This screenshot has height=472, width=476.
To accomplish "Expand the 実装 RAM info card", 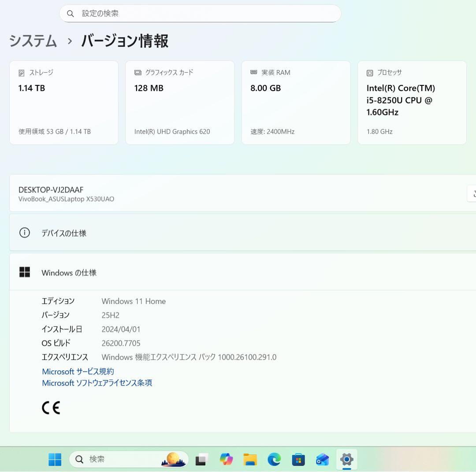I will [x=296, y=102].
